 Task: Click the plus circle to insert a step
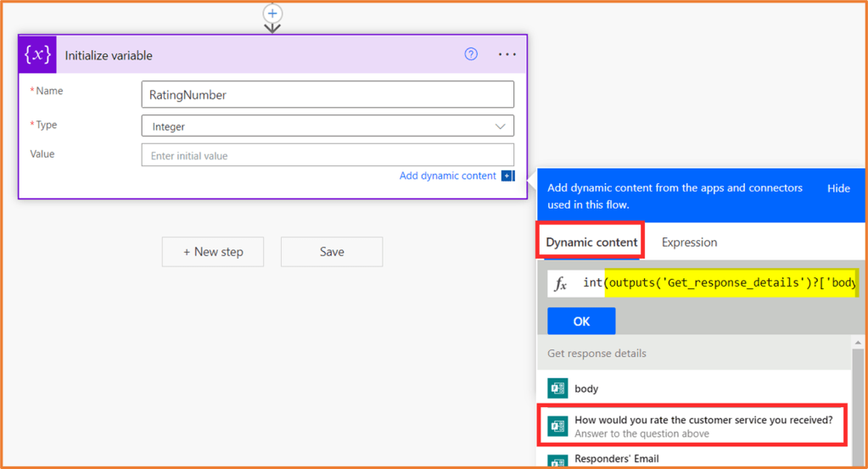coord(272,14)
